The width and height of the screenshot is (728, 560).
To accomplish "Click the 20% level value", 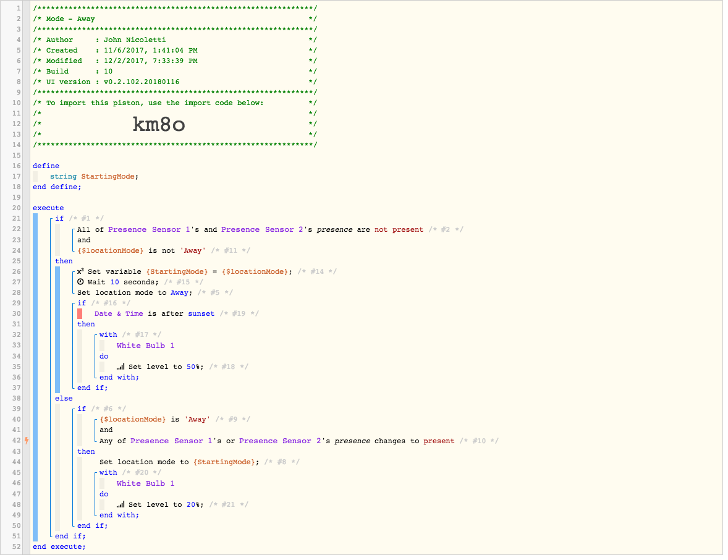I will 193,504.
